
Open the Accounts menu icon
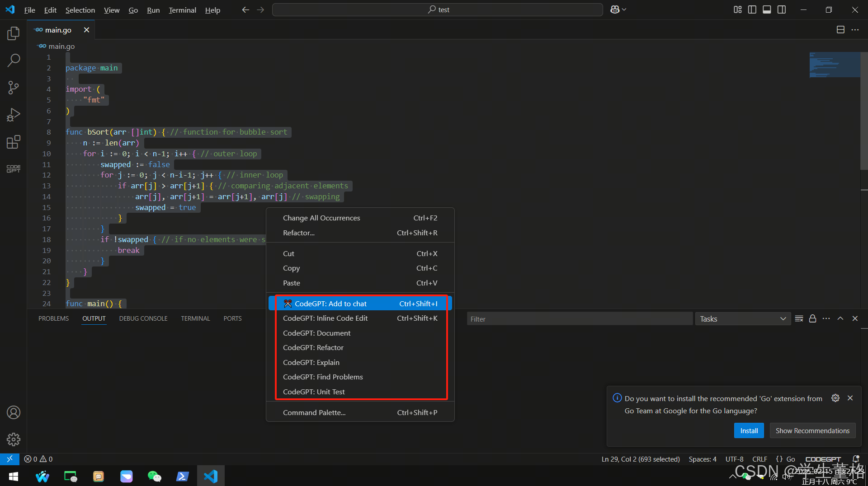click(14, 412)
